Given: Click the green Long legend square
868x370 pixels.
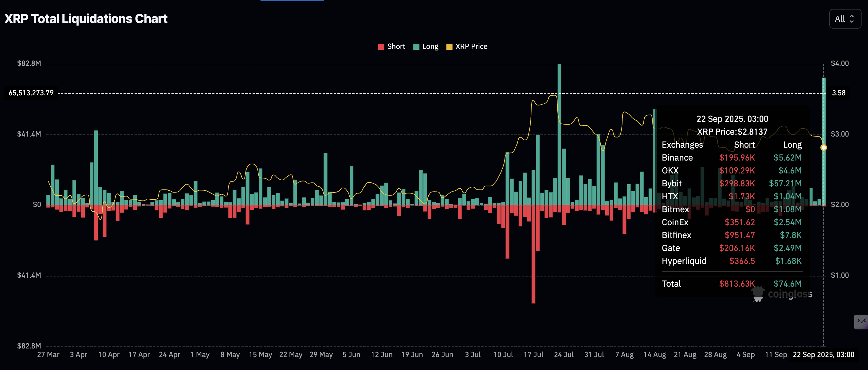Looking at the screenshot, I should pos(416,46).
